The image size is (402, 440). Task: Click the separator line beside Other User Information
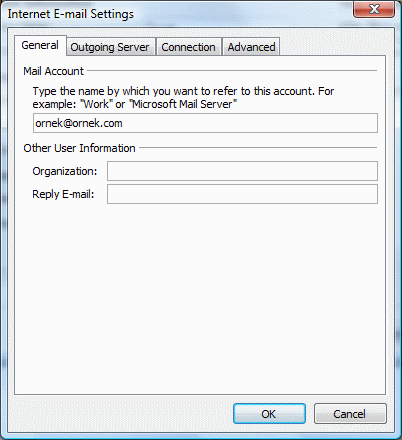click(258, 147)
